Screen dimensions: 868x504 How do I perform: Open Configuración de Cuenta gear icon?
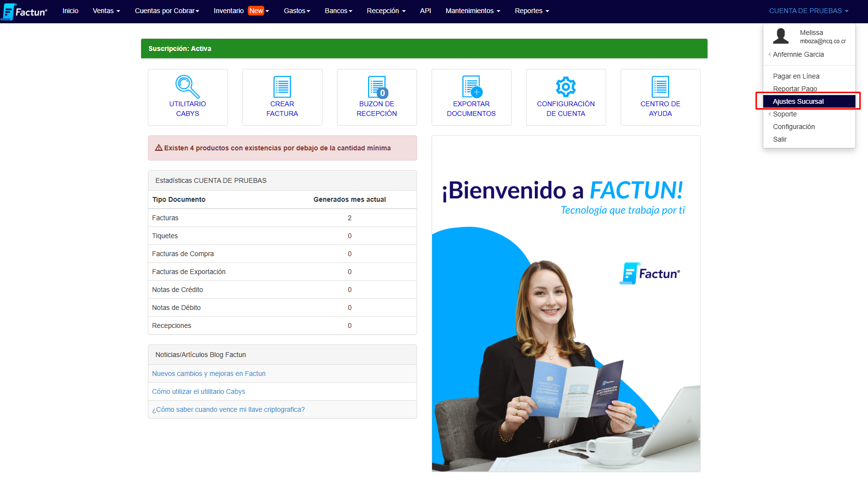[x=566, y=87]
